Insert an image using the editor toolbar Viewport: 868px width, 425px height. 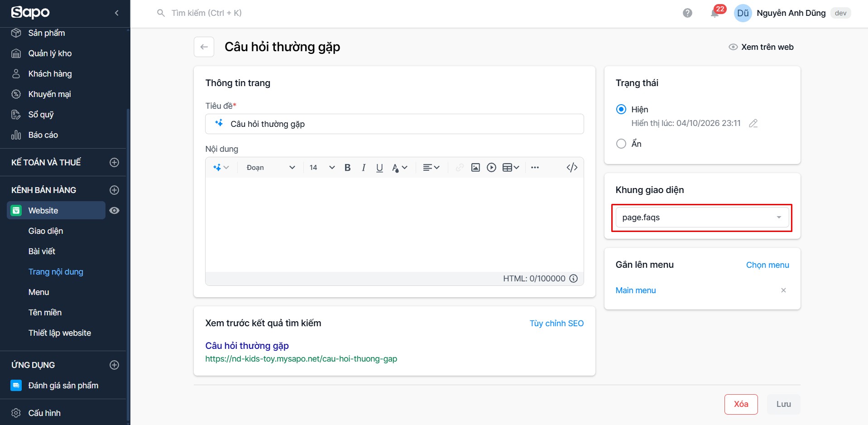coord(475,168)
